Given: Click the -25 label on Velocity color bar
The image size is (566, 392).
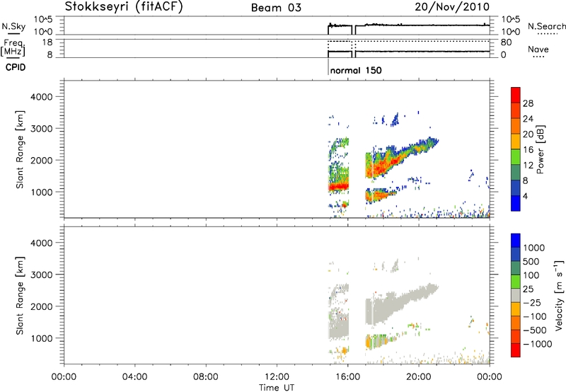Looking at the screenshot, I should tap(531, 302).
